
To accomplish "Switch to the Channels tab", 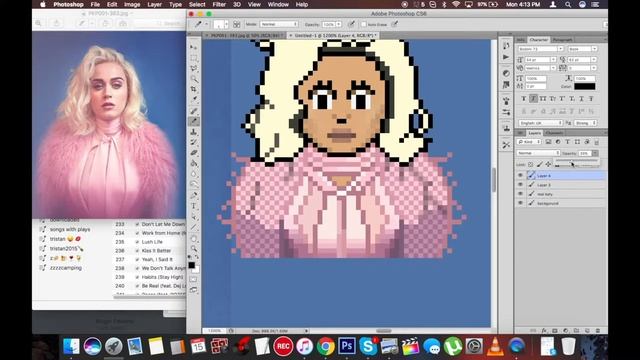I will [554, 133].
